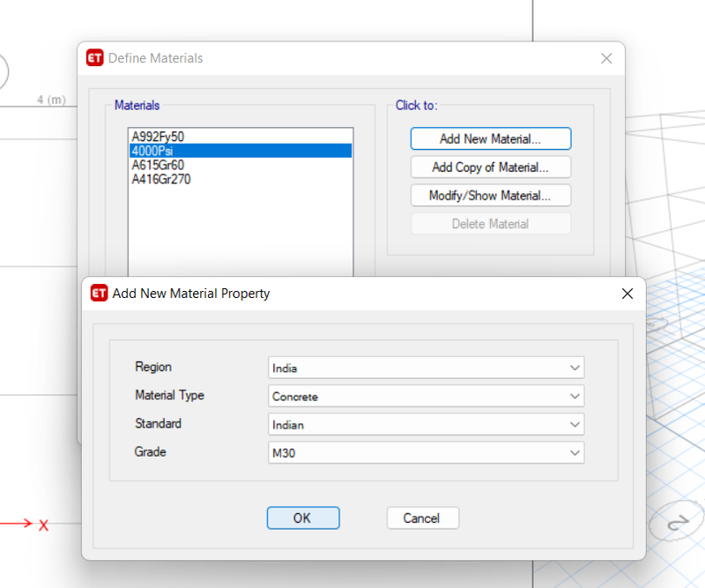Click Add New Material button
Screen dimensions: 705x588
491,138
